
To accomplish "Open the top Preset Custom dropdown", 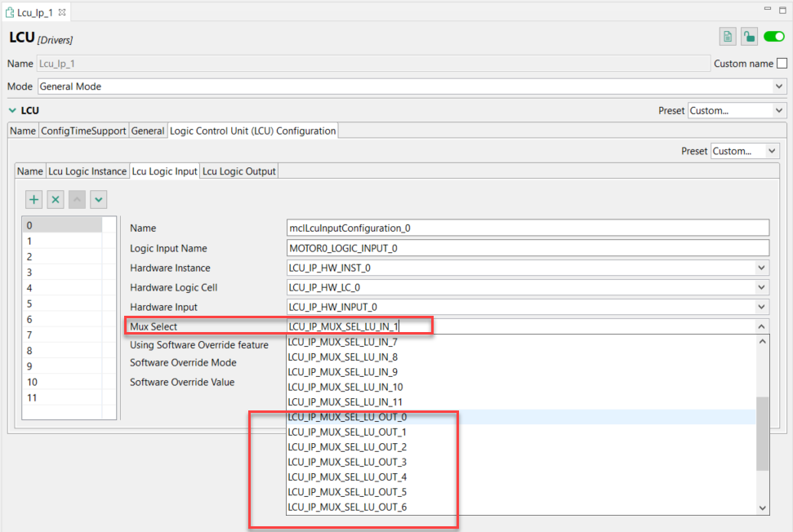I will pyautogui.click(x=735, y=109).
